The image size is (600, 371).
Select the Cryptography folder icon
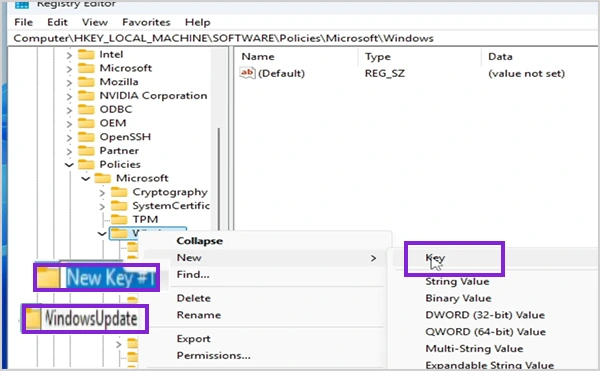pyautogui.click(x=119, y=192)
